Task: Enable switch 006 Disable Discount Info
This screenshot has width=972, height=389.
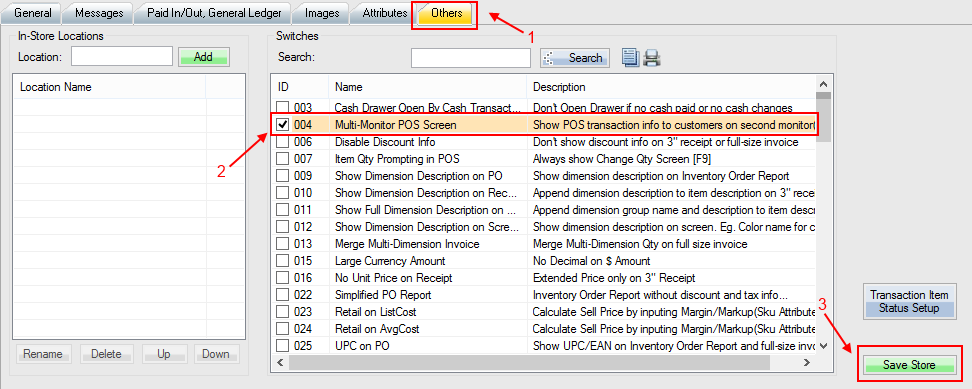Action: [283, 142]
